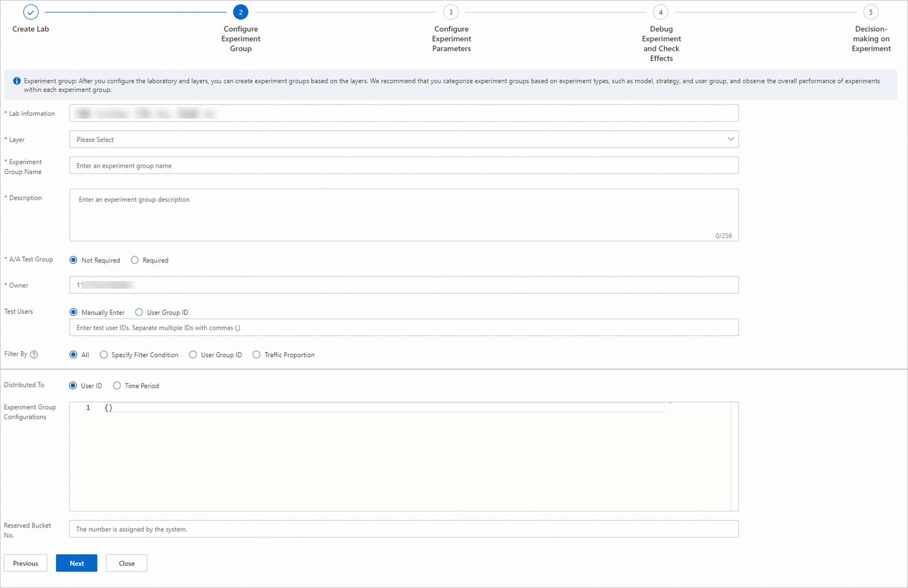
Task: Click the step 3 circle icon
Action: coord(451,12)
